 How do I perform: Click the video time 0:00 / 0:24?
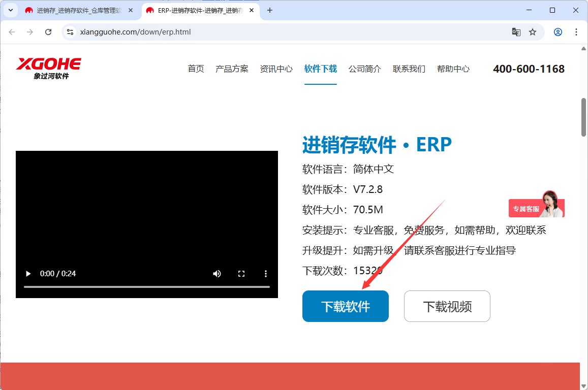click(58, 274)
